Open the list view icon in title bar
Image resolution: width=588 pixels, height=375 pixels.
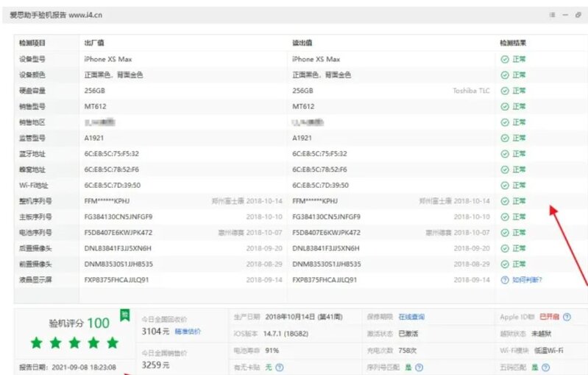552,15
